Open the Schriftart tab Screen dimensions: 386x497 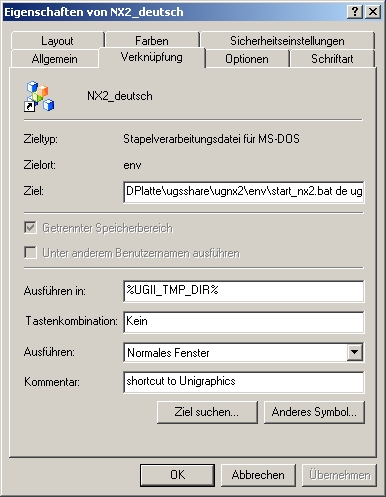(332, 59)
